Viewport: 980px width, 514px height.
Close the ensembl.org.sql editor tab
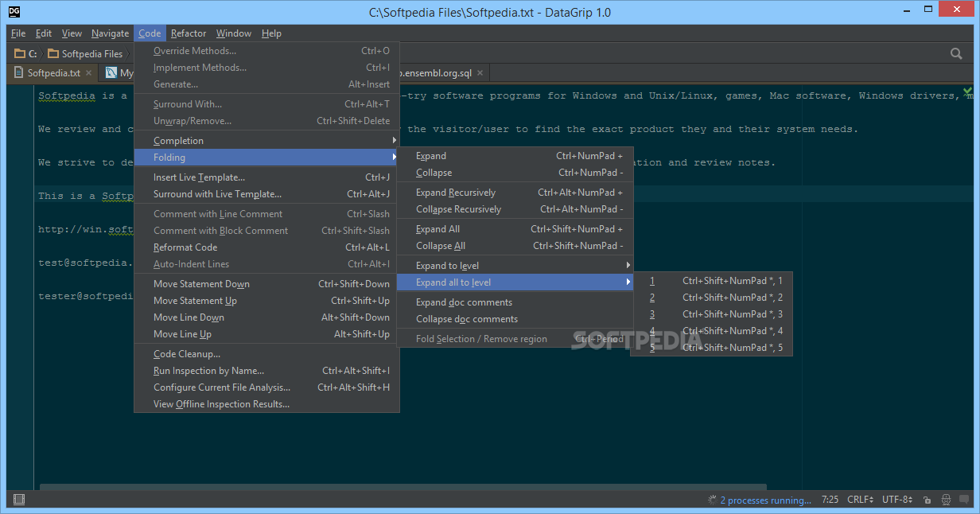click(480, 73)
